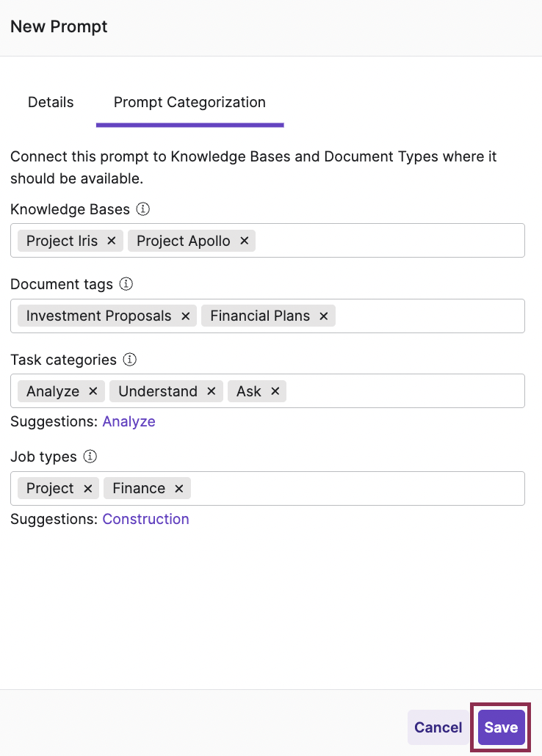Viewport: 542px width, 756px height.
Task: Remove the Project Apollo knowledge base tag
Action: pos(244,240)
